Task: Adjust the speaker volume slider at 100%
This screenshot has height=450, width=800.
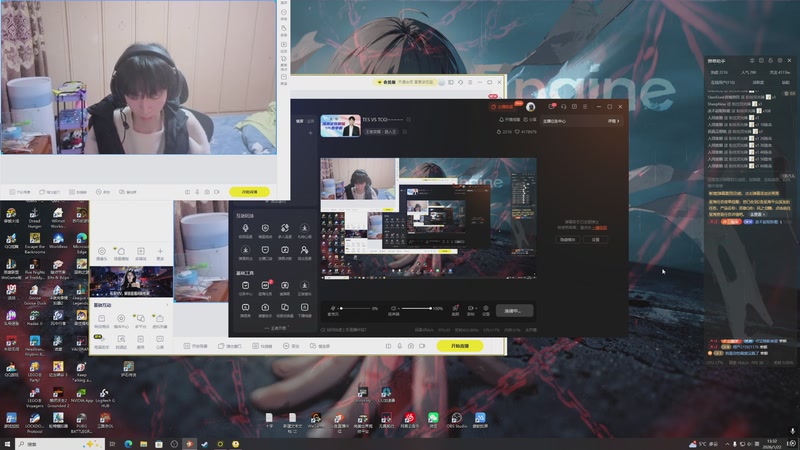Action: [x=415, y=309]
